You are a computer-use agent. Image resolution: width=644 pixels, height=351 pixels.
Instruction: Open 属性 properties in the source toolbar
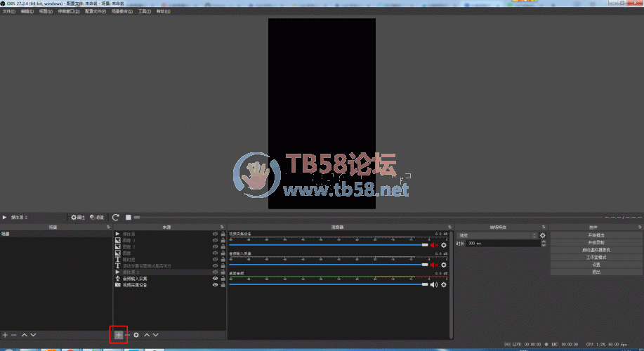click(x=78, y=217)
